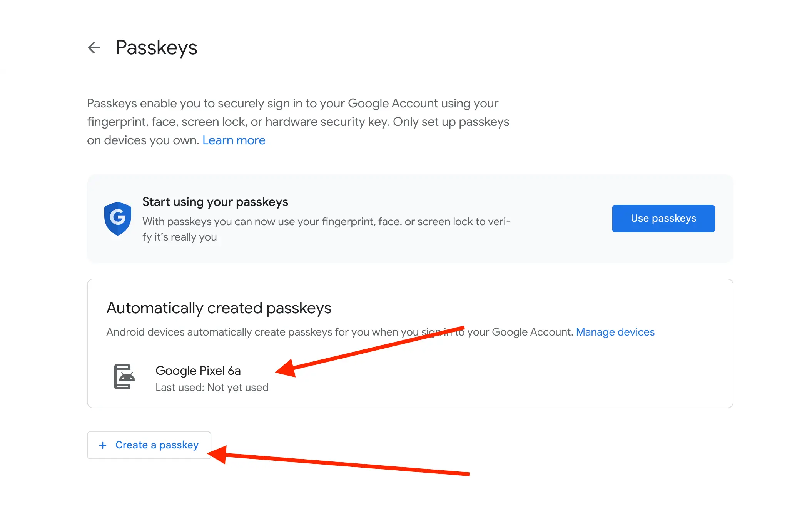Click the plus icon in Create a passkey

point(103,445)
